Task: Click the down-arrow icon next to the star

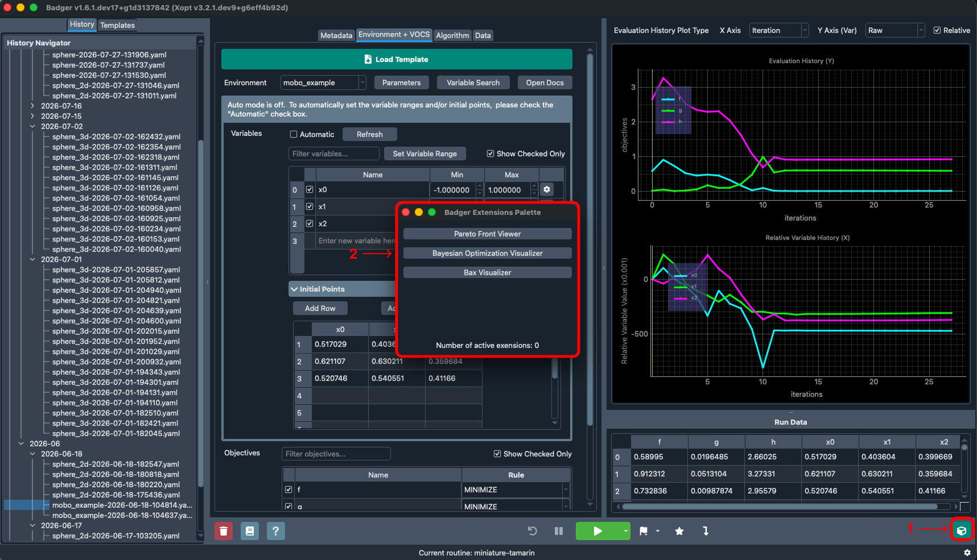Action: click(x=706, y=531)
